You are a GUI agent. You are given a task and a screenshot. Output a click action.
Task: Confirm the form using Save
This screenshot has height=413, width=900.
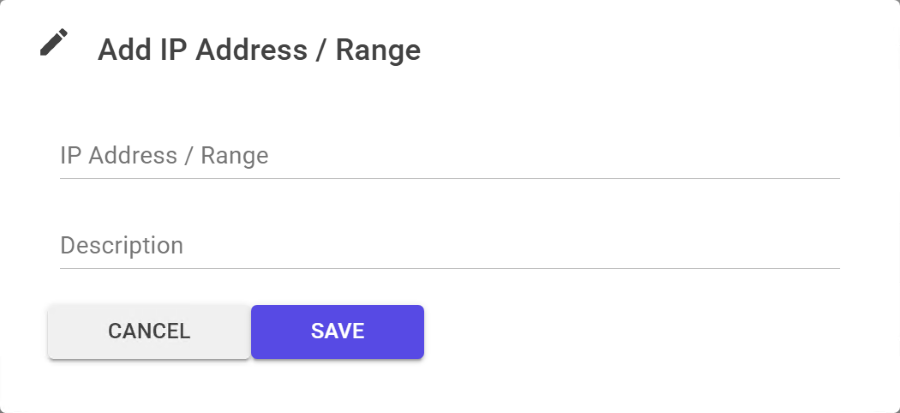[x=337, y=331]
